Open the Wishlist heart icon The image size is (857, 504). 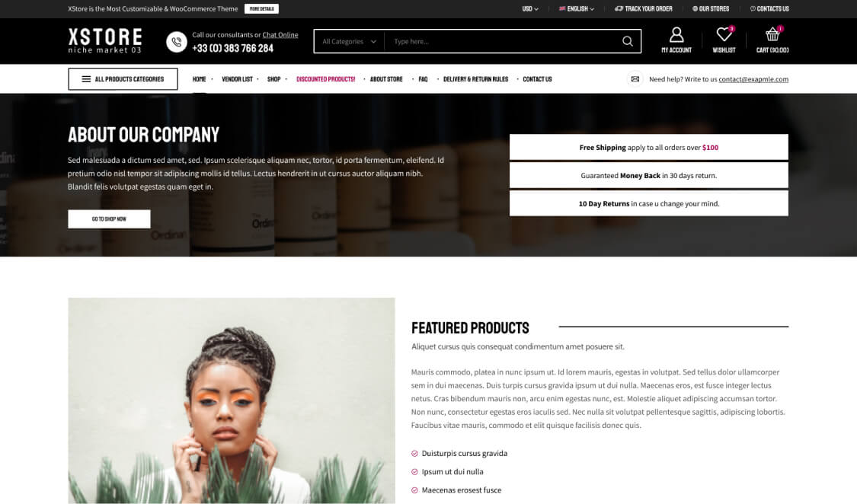point(724,34)
